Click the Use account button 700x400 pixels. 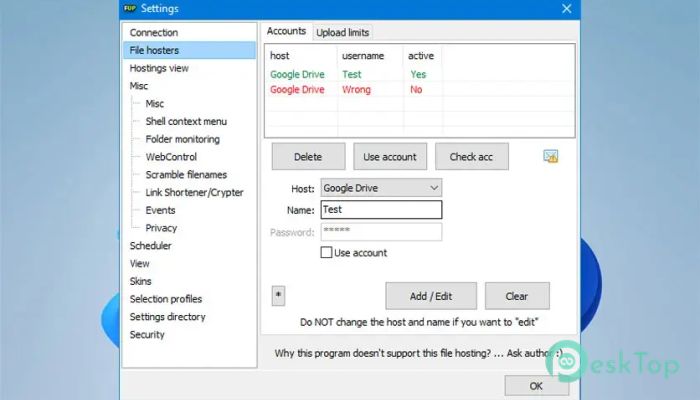coord(390,157)
